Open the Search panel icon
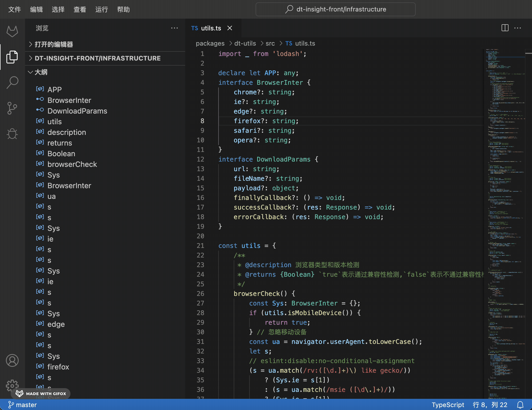Image resolution: width=532 pixels, height=410 pixels. pyautogui.click(x=12, y=82)
